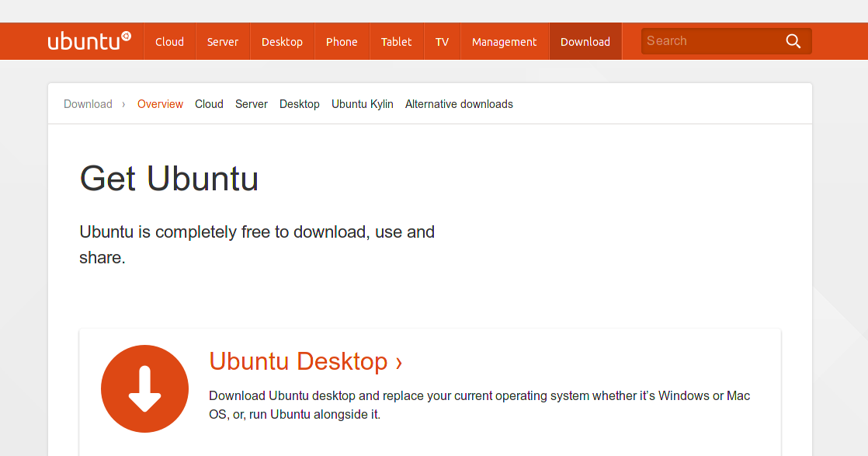The height and width of the screenshot is (456, 868).
Task: Open the Cloud item in top navigation bar
Action: (x=169, y=41)
